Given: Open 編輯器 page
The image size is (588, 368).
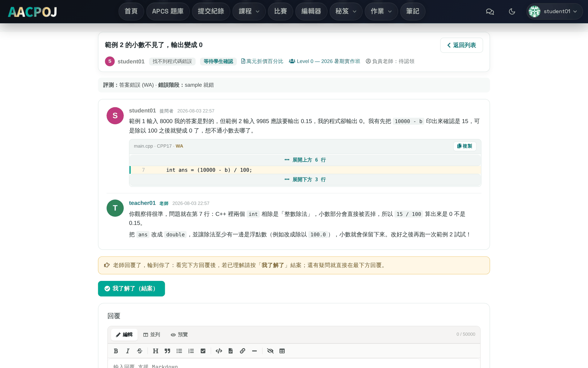Looking at the screenshot, I should point(311,11).
